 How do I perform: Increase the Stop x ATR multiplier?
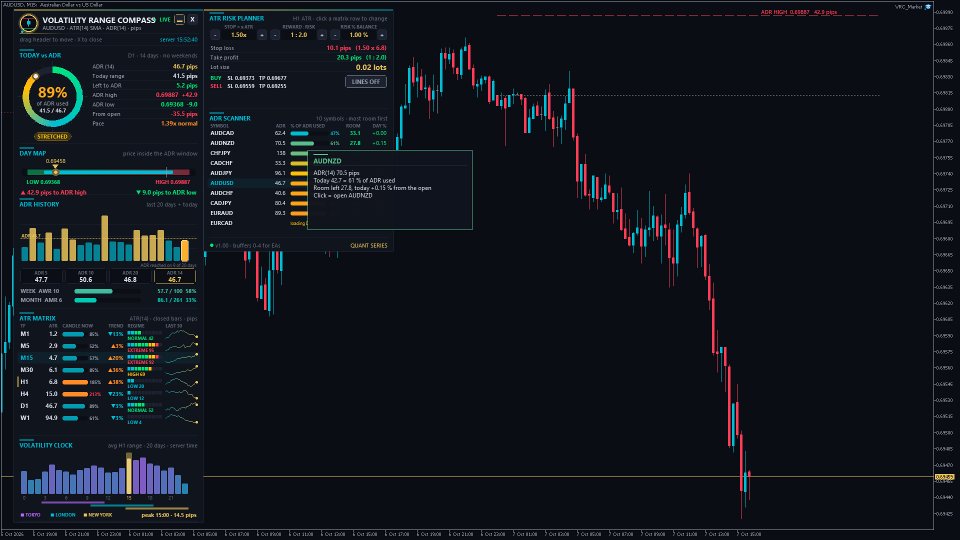pyautogui.click(x=262, y=35)
